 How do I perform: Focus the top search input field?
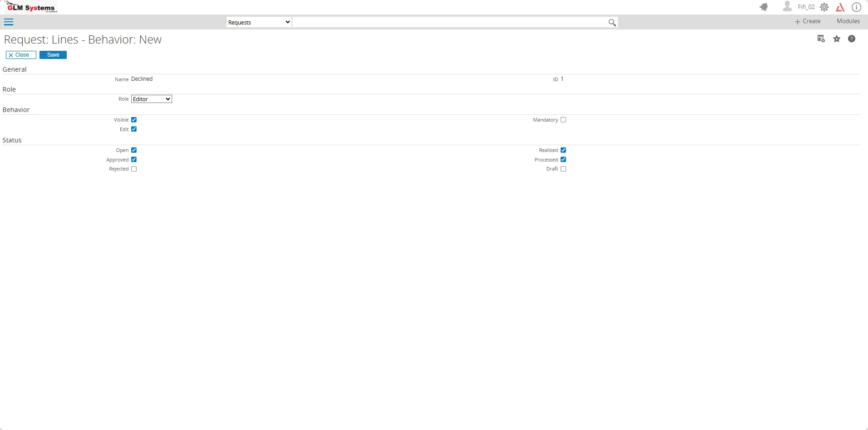(x=449, y=22)
